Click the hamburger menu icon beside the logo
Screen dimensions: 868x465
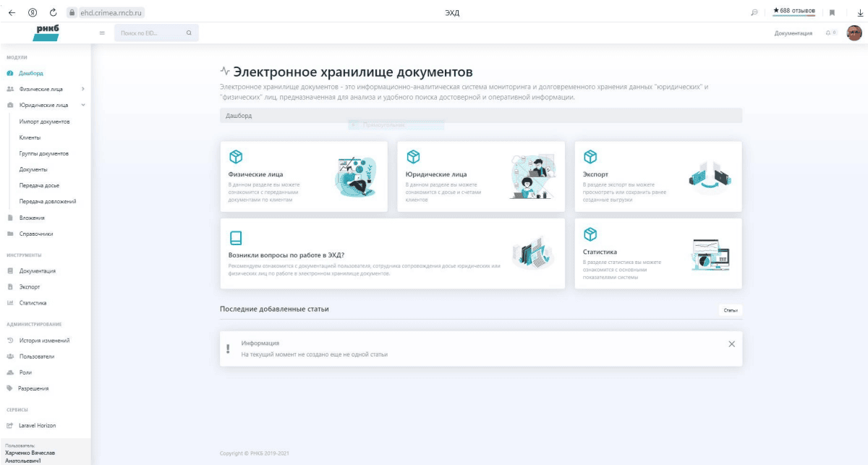(102, 33)
